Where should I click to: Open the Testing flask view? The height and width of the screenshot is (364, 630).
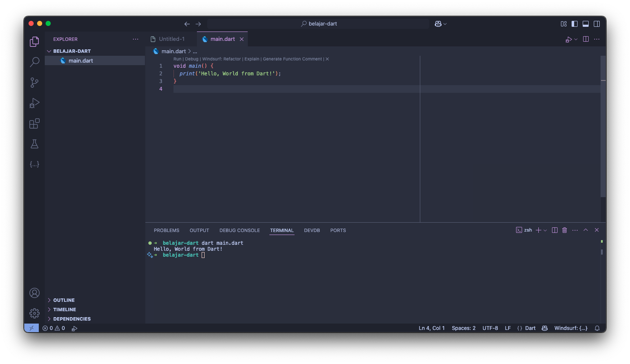[35, 144]
